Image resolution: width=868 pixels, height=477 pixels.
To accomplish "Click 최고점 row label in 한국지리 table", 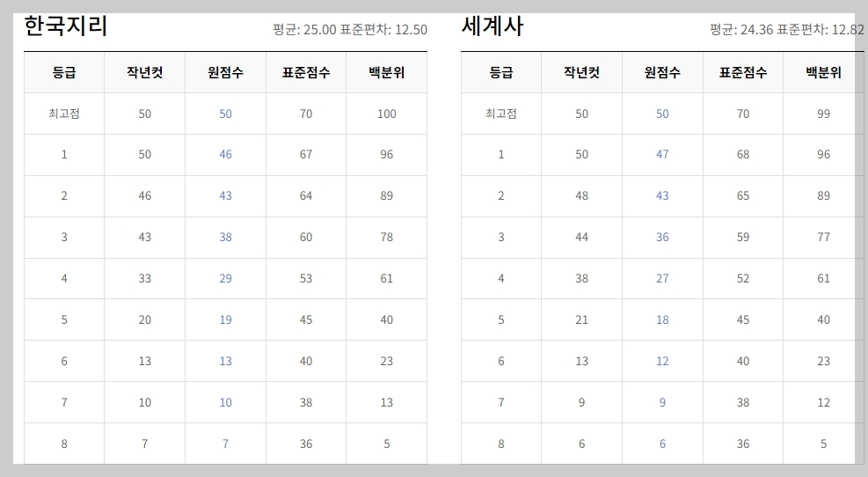I will [64, 114].
